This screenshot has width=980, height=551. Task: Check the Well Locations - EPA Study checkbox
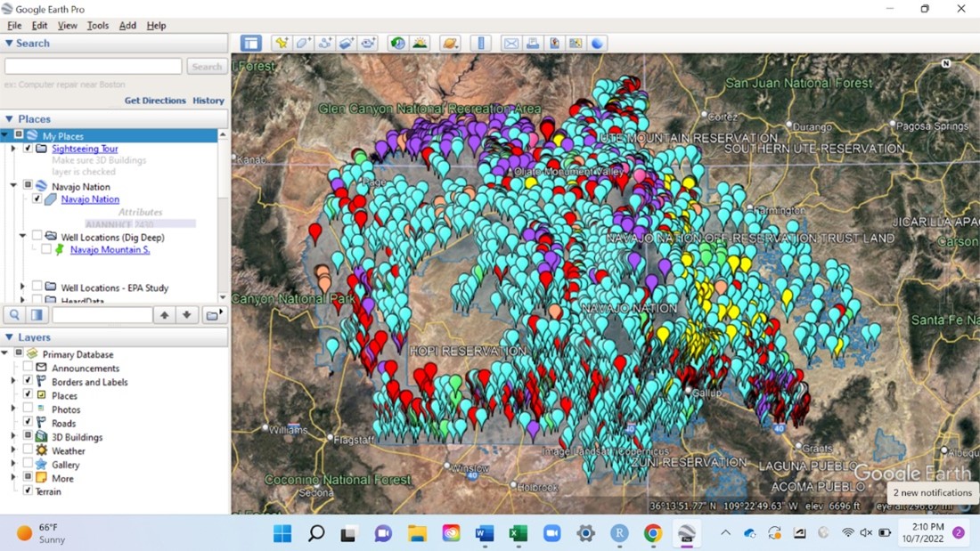point(37,288)
